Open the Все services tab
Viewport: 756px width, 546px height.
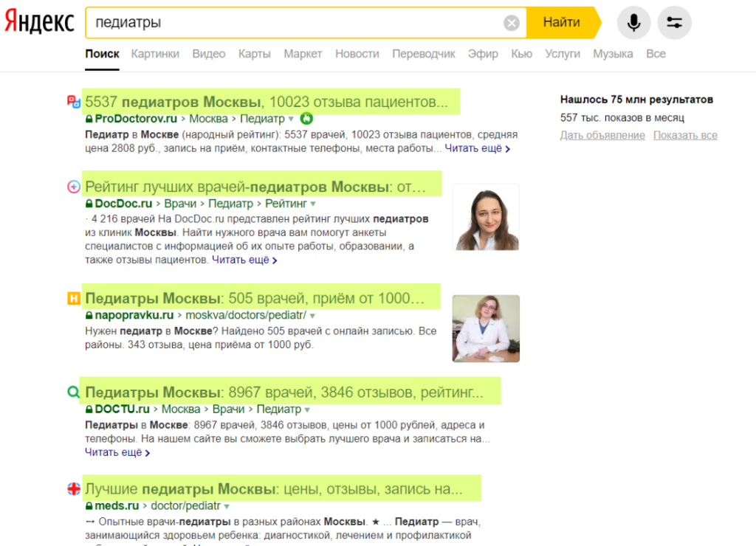click(x=656, y=54)
